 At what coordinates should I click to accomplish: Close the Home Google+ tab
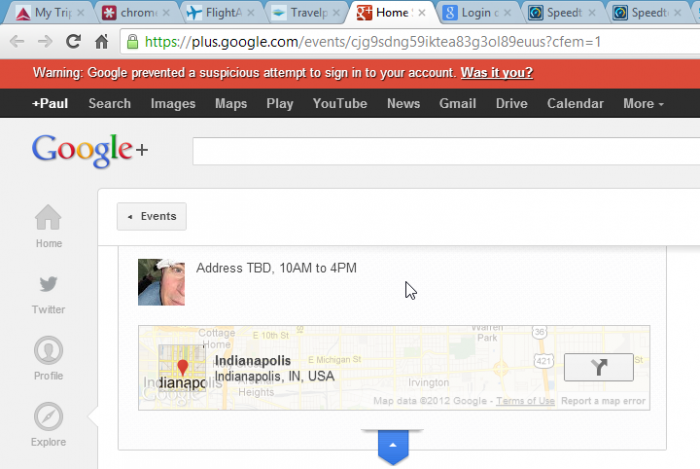(x=422, y=13)
